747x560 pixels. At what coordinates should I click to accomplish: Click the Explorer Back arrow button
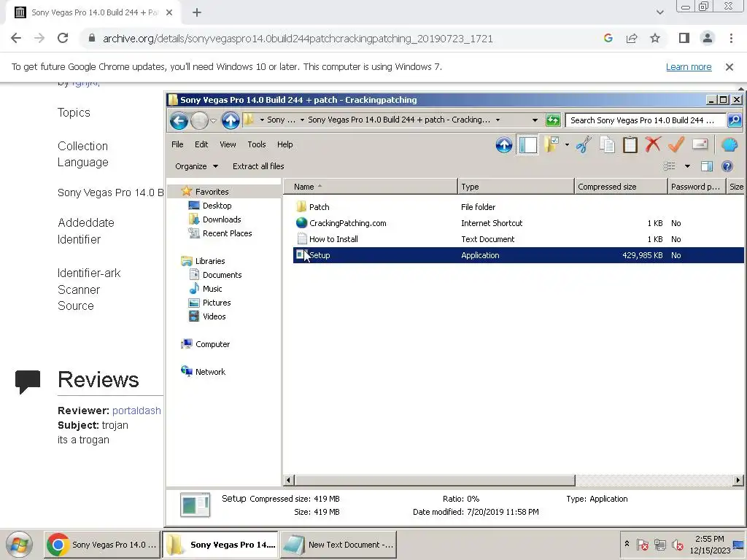tap(179, 120)
